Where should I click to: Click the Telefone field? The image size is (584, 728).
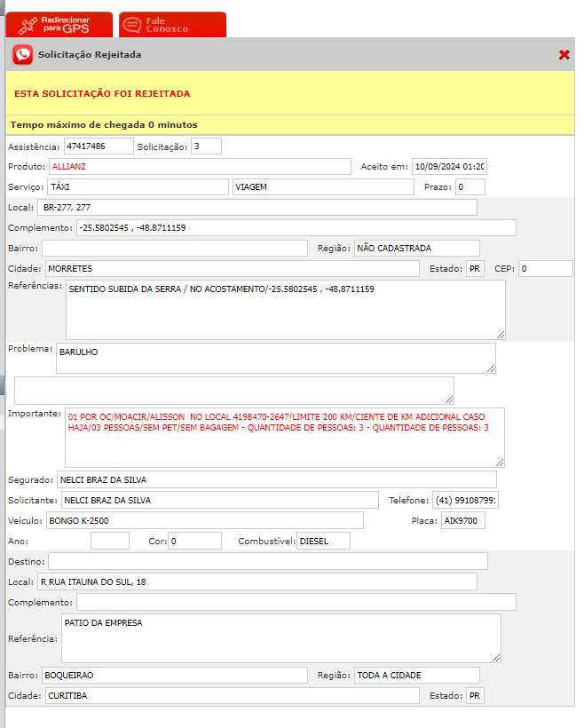coord(465,500)
